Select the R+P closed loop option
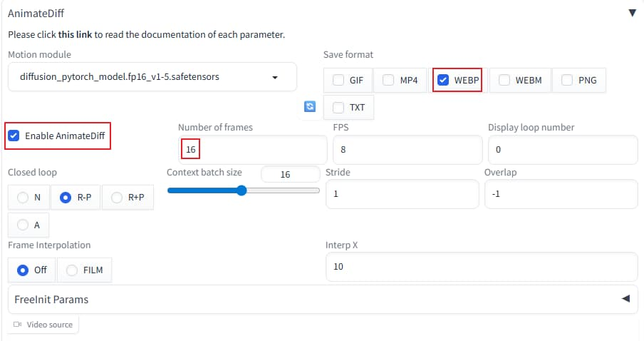644x341 pixels. pos(117,198)
